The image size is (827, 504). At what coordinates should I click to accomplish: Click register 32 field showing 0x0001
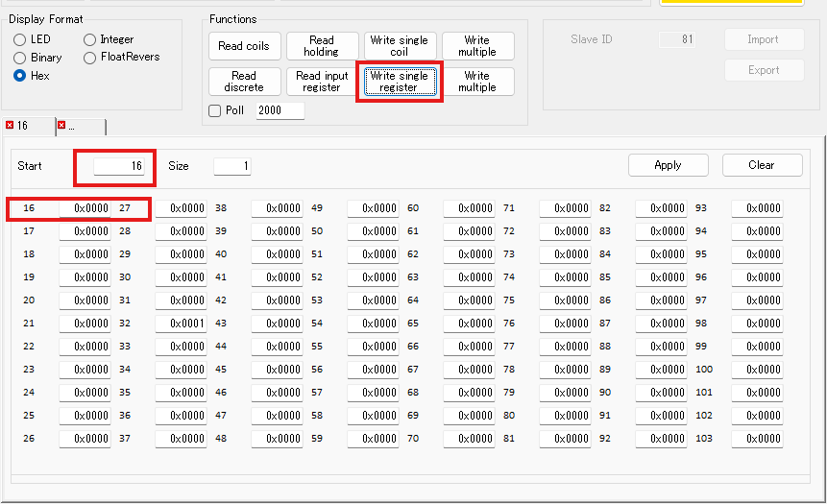point(181,324)
